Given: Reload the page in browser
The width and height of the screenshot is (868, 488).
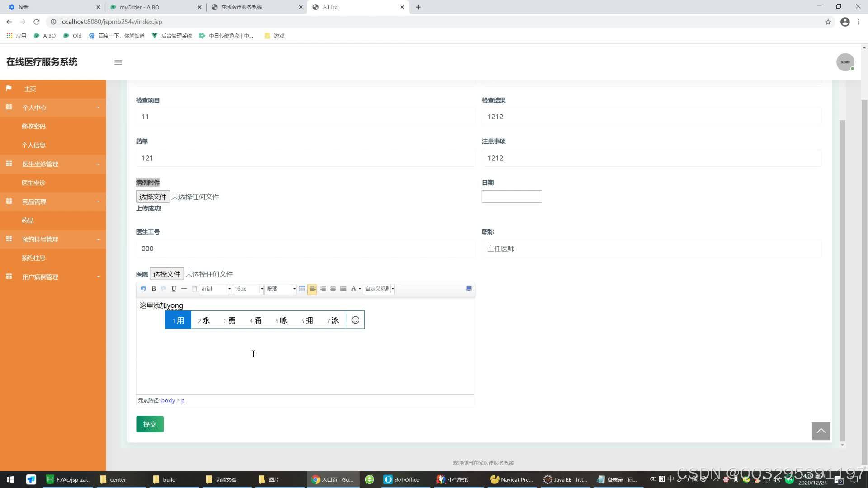Looking at the screenshot, I should click(x=37, y=22).
